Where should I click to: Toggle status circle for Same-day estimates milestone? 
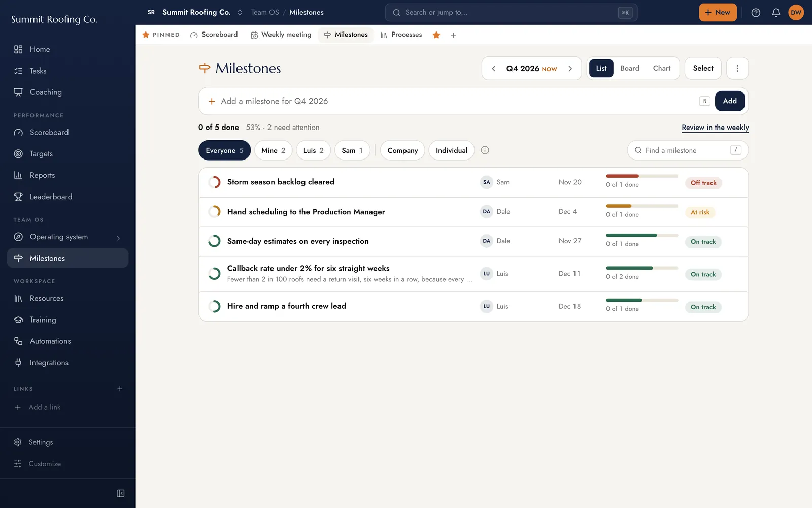pos(214,241)
